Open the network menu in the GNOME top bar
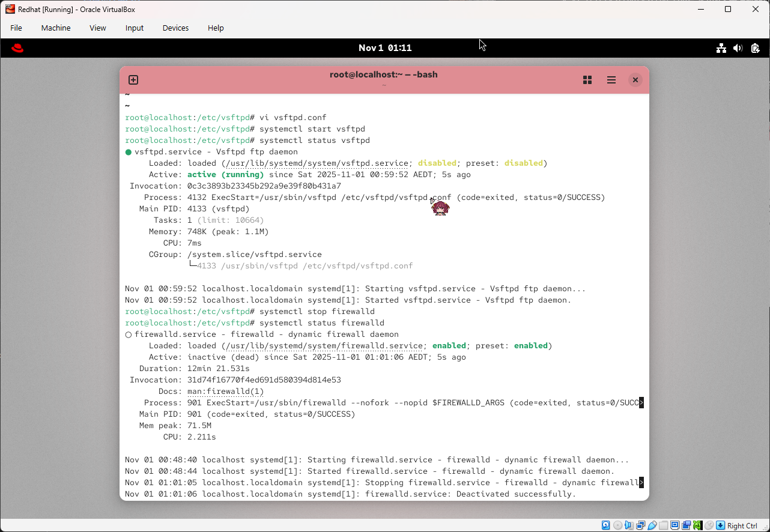 pos(721,47)
